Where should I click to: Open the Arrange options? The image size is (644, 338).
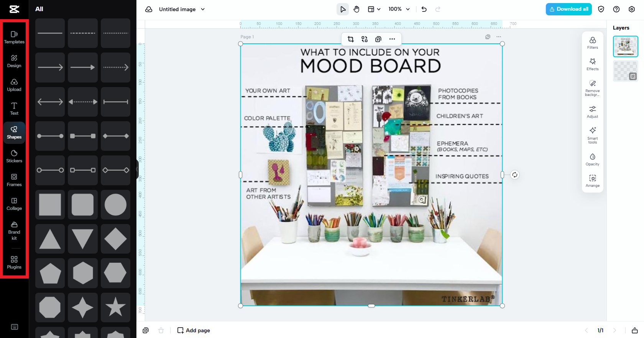coord(593,181)
